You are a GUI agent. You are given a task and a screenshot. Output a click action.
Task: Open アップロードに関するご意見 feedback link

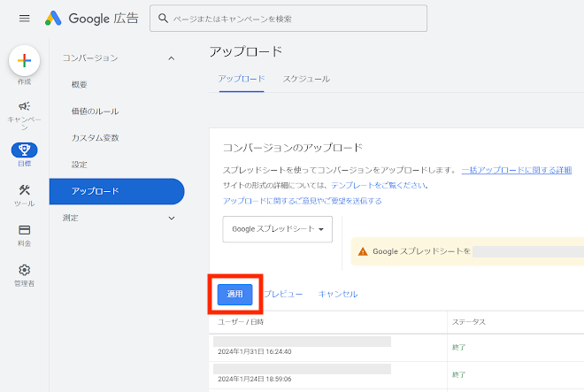[x=302, y=201]
